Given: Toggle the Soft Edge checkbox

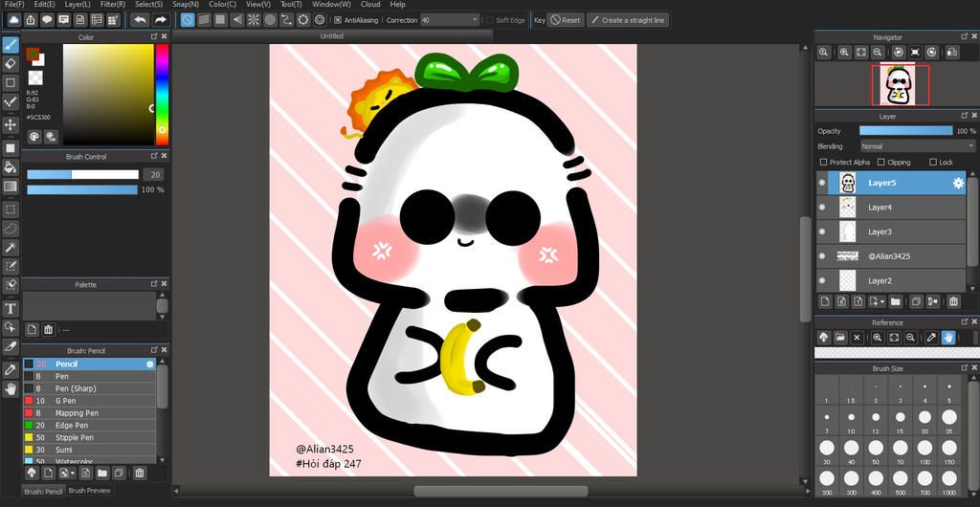Looking at the screenshot, I should 490,20.
